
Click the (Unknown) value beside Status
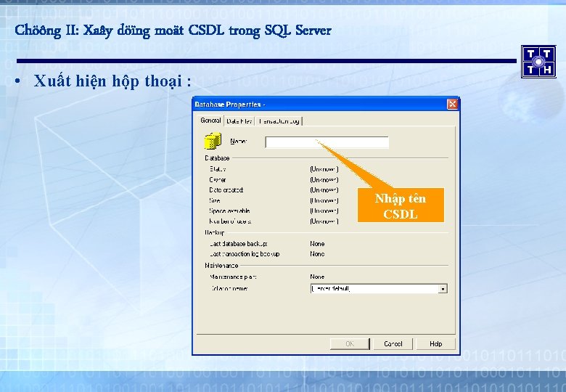(x=324, y=169)
